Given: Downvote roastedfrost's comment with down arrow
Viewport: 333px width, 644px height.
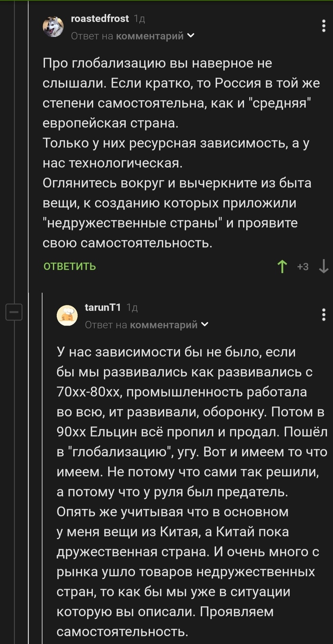Looking at the screenshot, I should point(323,267).
